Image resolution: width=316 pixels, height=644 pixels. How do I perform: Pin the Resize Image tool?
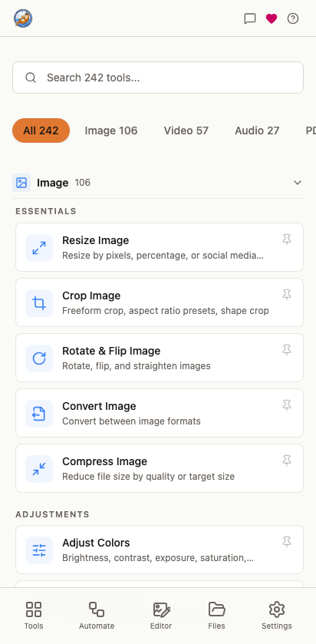(x=287, y=239)
